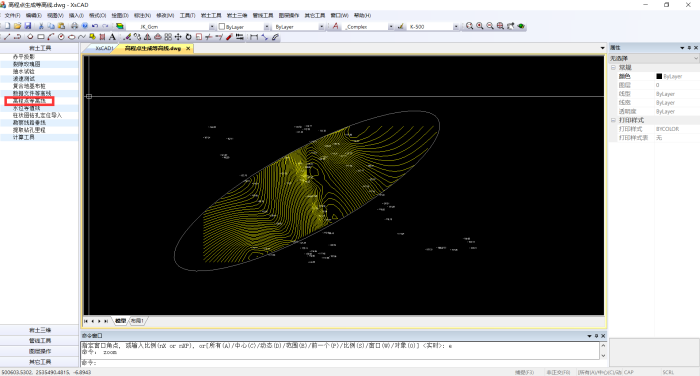Click the black color swatch beside ByLayer
The height and width of the screenshot is (376, 700).
point(659,76)
